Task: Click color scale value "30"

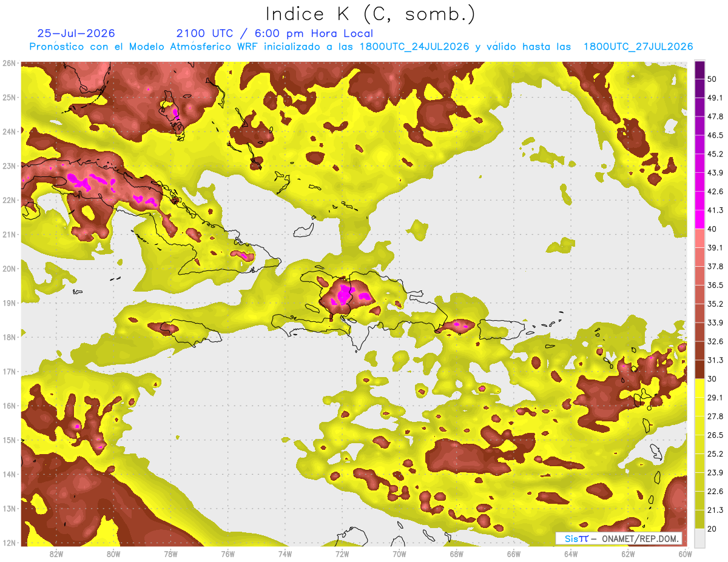Action: click(713, 379)
